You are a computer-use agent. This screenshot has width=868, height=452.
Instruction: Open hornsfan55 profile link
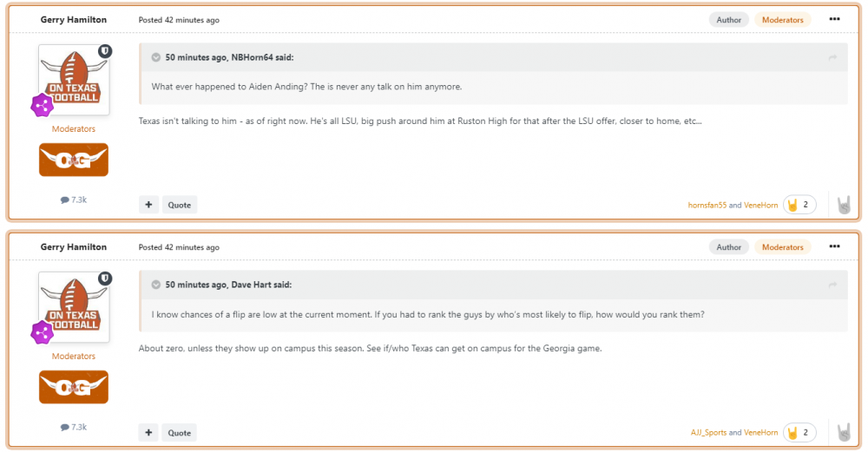click(x=707, y=206)
